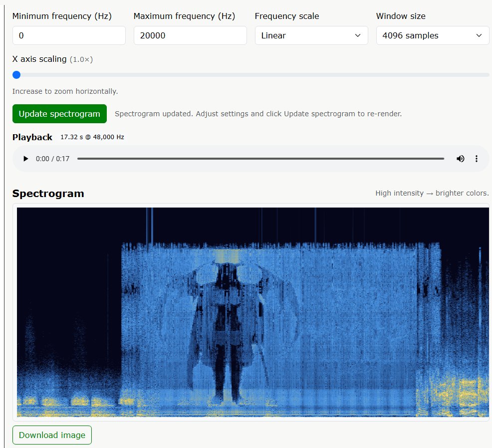Click the rendered spectrogram image
492x448 pixels.
tap(253, 312)
